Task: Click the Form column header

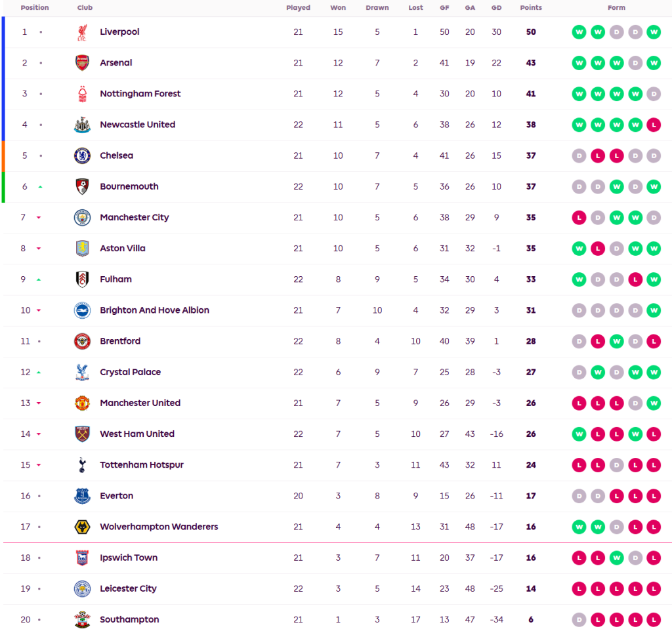Action: point(616,8)
